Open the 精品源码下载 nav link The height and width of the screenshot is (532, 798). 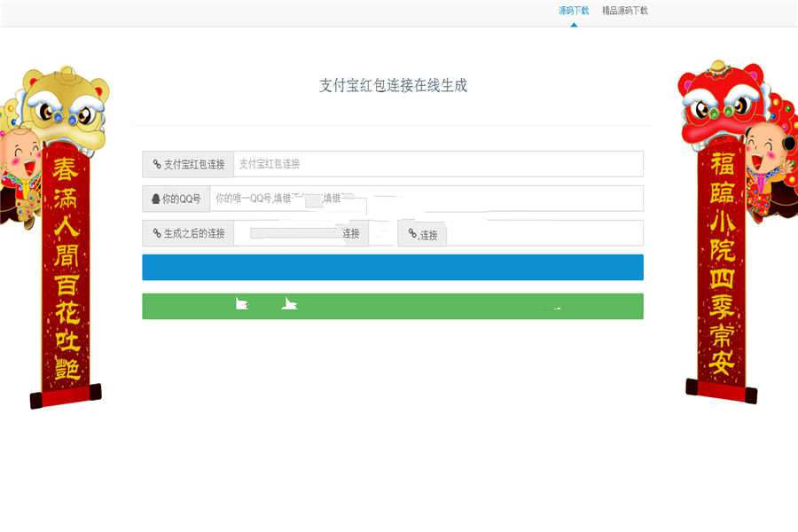coord(625,11)
